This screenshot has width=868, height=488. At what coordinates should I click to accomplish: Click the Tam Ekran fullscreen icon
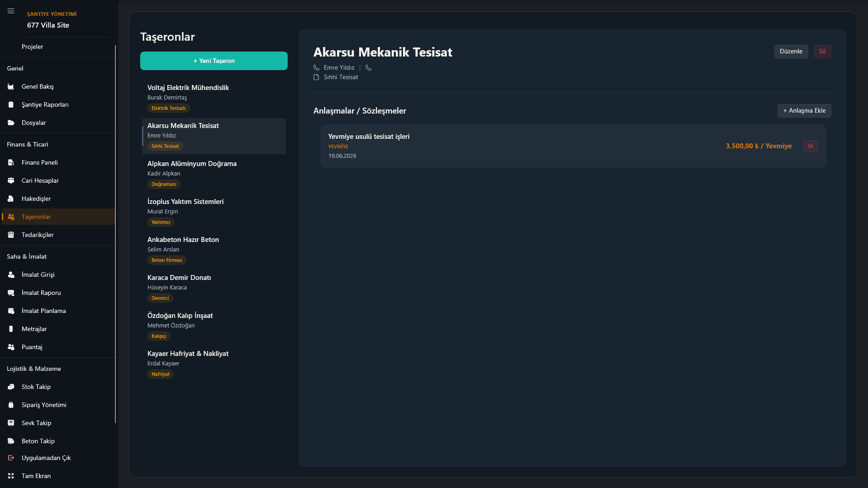[11, 476]
